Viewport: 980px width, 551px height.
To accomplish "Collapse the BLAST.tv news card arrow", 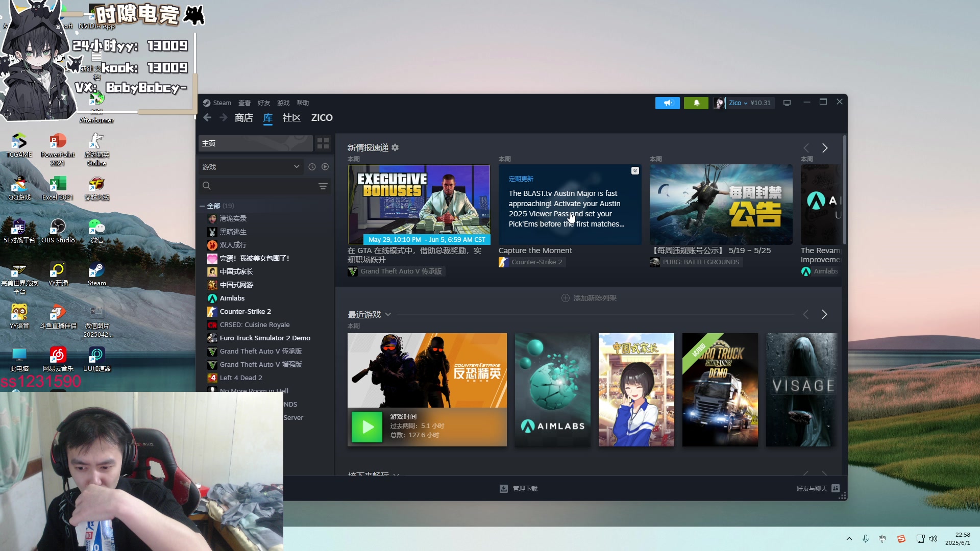I will (635, 171).
